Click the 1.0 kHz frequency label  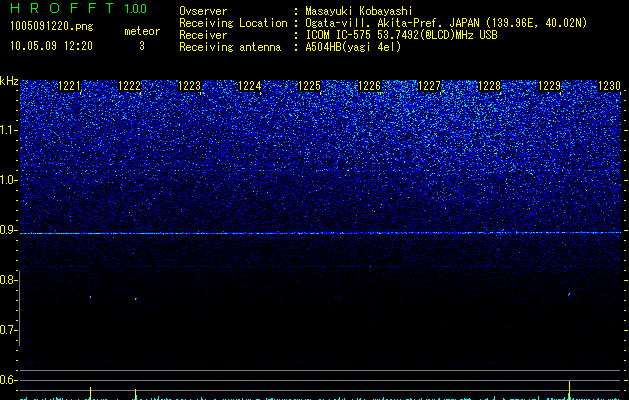[8, 181]
